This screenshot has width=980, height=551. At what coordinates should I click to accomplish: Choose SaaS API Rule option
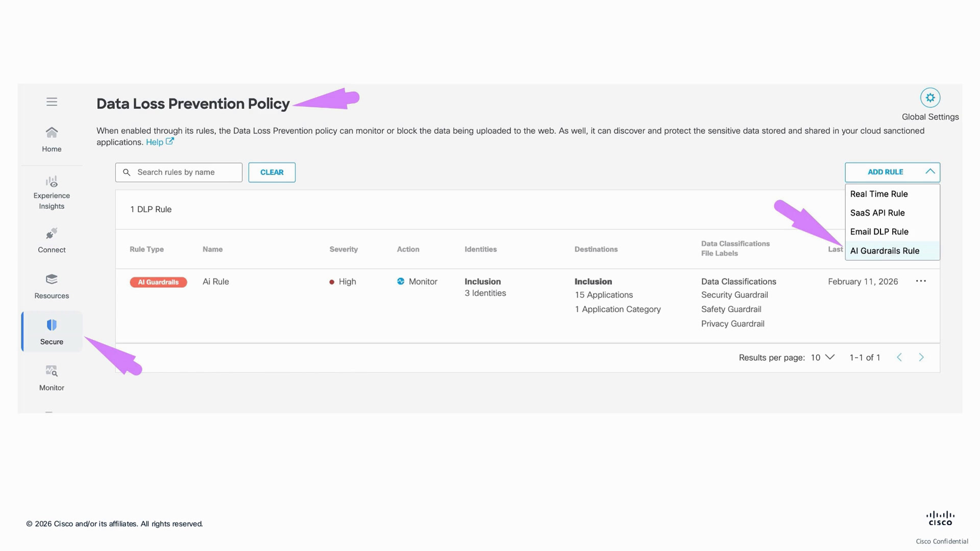[x=892, y=213]
